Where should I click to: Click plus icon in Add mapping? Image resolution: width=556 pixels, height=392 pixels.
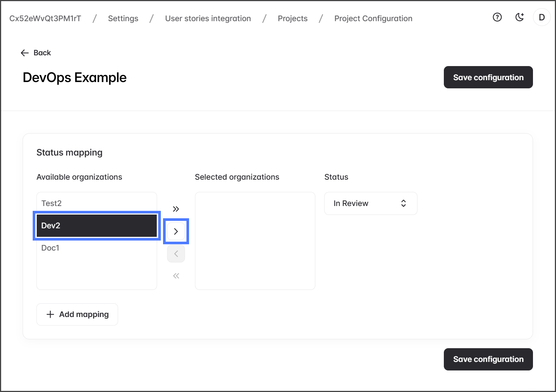click(x=50, y=314)
